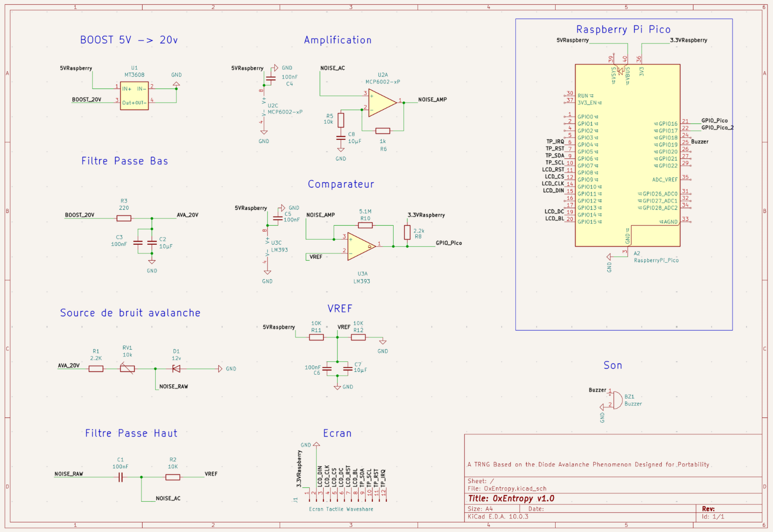Image resolution: width=773 pixels, height=532 pixels.
Task: Click the 'Son' section title
Action: point(613,366)
